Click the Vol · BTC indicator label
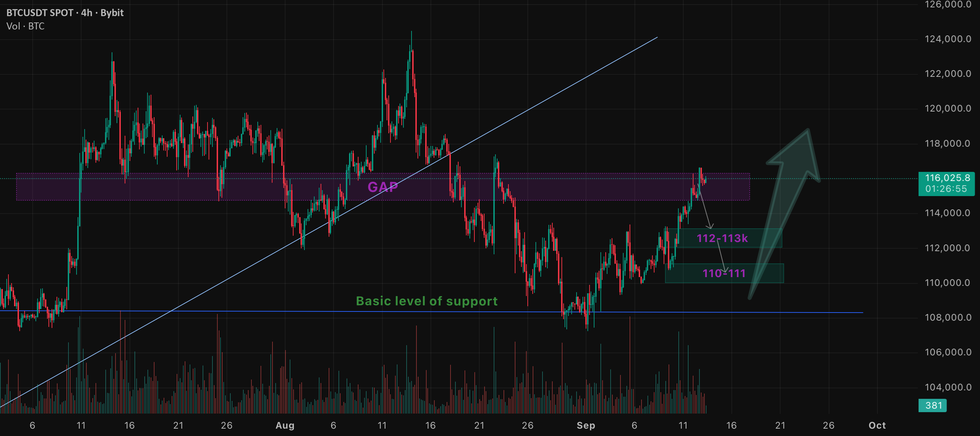This screenshot has width=980, height=436. pyautogui.click(x=25, y=26)
